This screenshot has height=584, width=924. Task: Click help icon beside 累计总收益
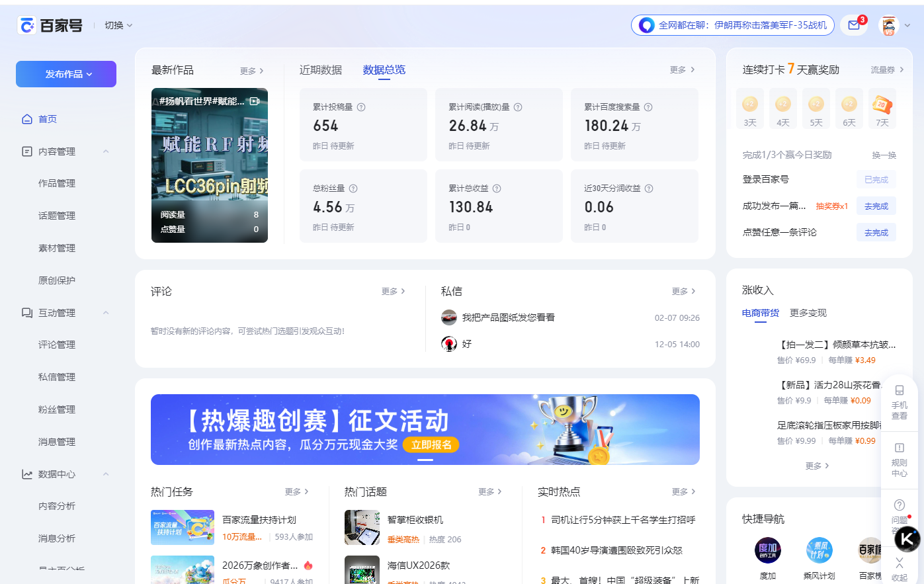[497, 188]
